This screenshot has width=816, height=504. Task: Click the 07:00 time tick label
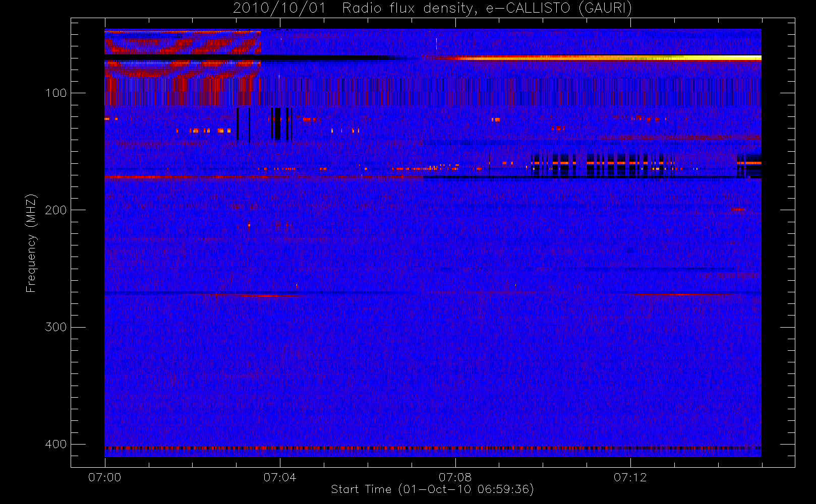105,477
